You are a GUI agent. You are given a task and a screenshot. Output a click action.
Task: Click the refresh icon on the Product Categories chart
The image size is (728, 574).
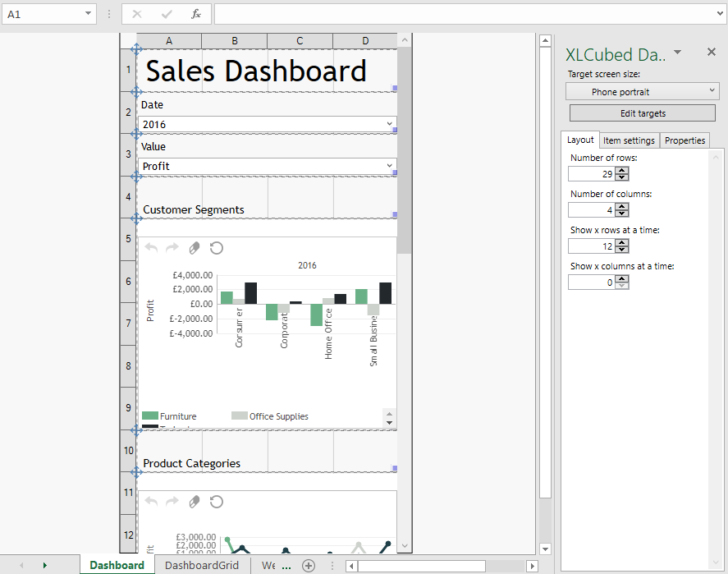216,502
